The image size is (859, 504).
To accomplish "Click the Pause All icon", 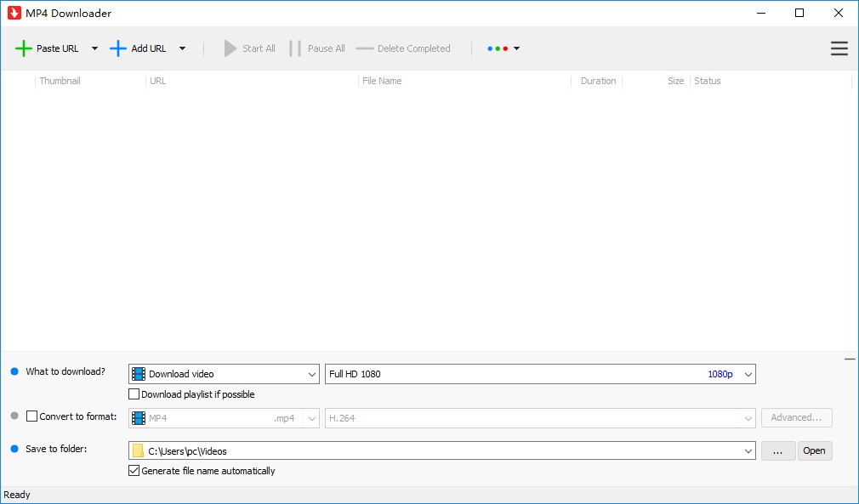I will (x=295, y=48).
